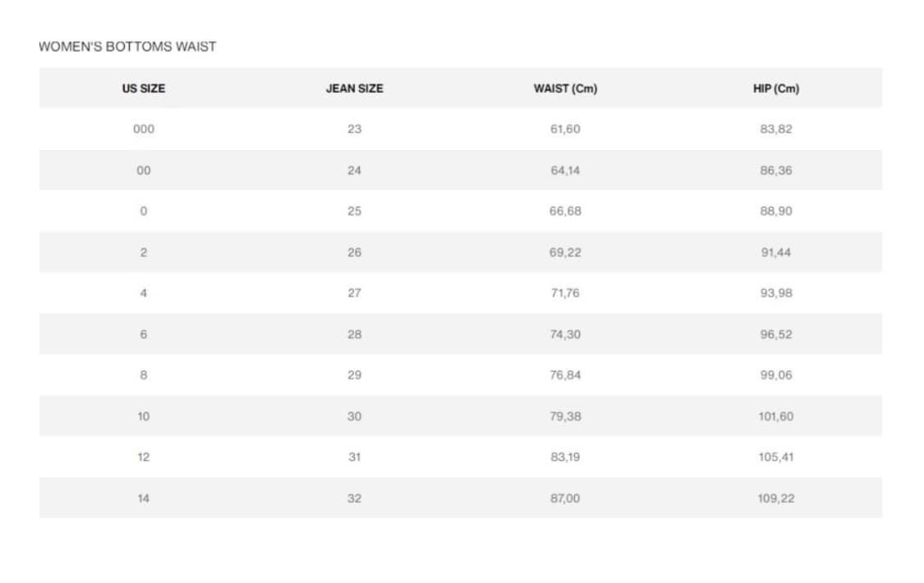The image size is (924, 583).
Task: Click the JEAN SIZE column header
Action: [x=354, y=89]
